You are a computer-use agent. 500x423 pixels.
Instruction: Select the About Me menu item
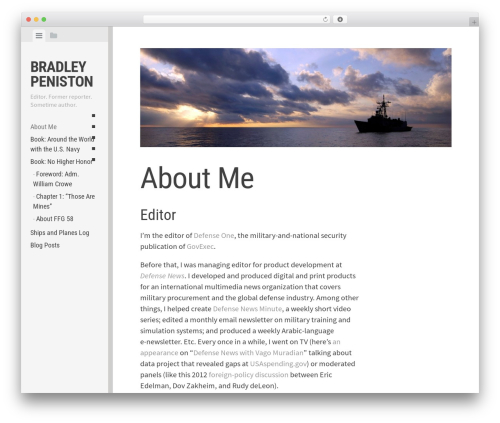[x=44, y=127]
